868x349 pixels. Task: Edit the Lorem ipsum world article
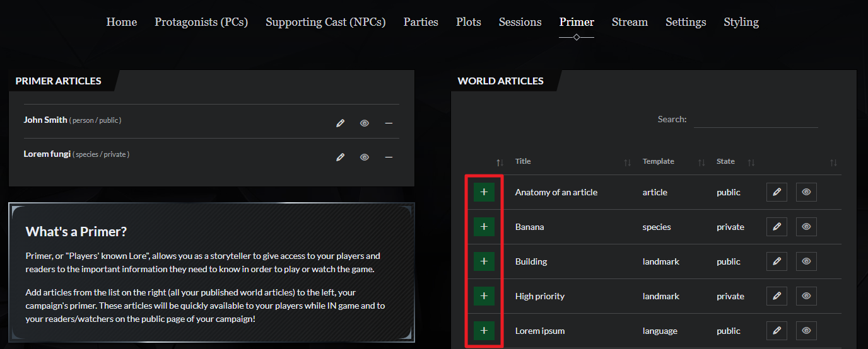click(x=777, y=331)
